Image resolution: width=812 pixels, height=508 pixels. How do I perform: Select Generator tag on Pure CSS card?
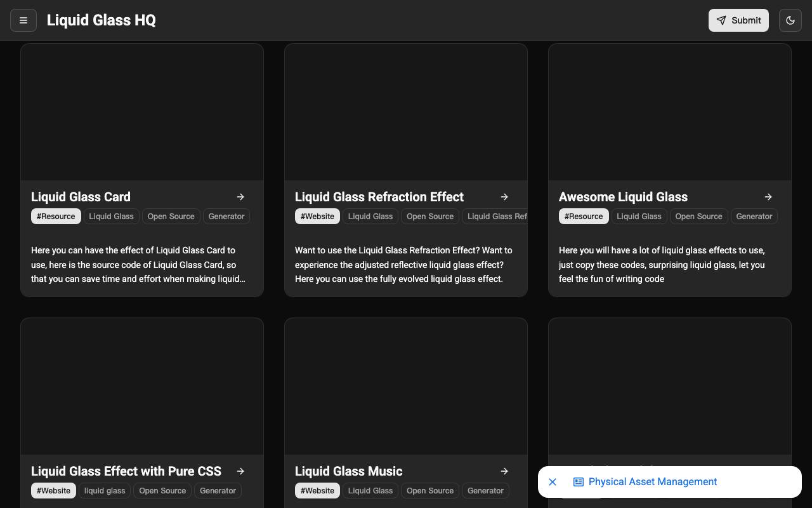click(x=218, y=491)
